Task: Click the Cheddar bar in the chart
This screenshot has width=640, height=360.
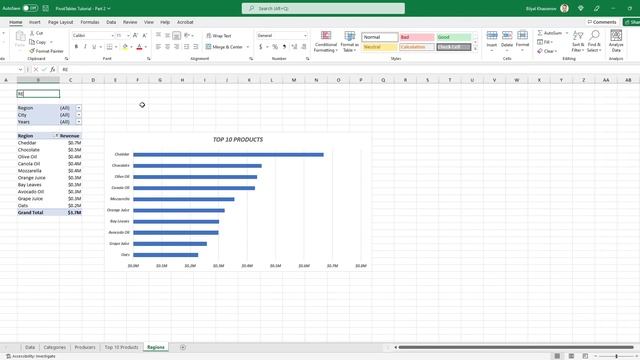Action: click(x=228, y=155)
